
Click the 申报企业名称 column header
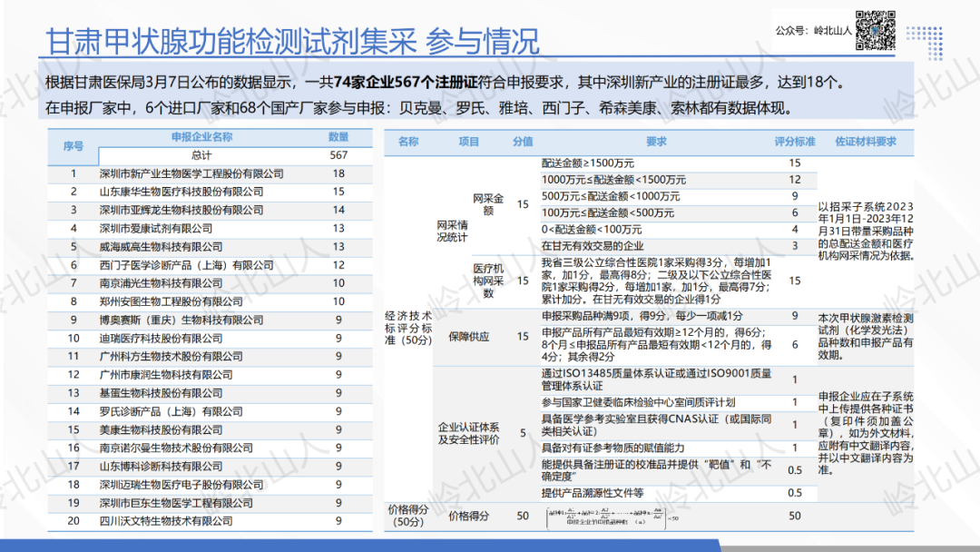click(x=201, y=137)
